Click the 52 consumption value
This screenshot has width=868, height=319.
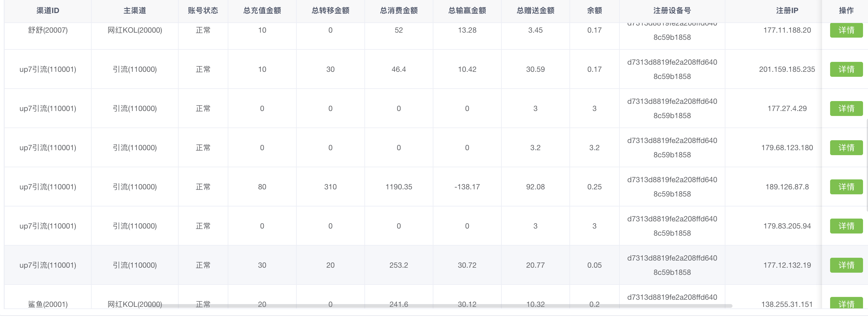(x=399, y=30)
